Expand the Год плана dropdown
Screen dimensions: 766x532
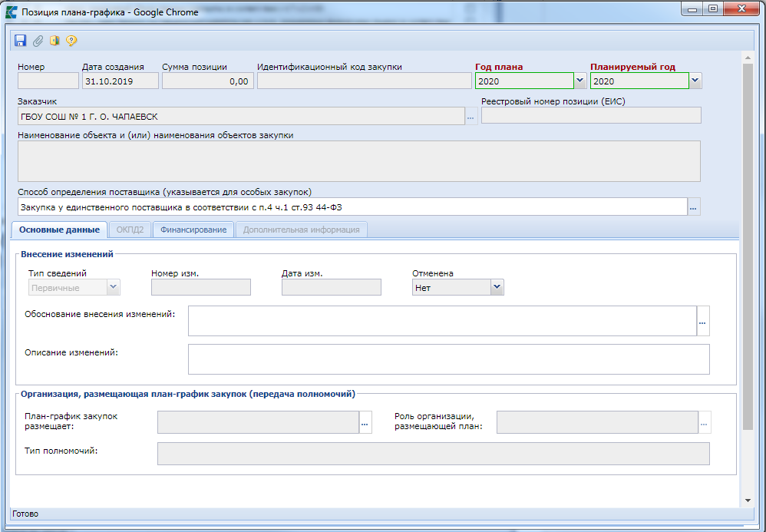580,81
